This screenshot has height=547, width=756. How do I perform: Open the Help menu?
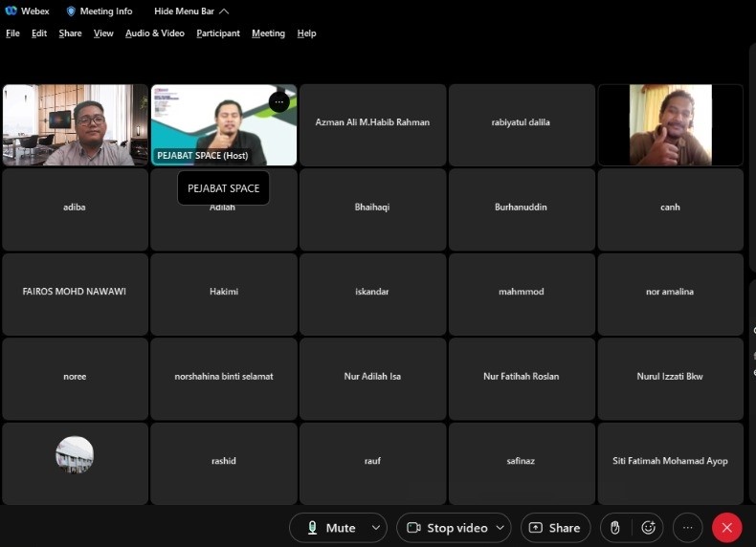[x=306, y=33]
